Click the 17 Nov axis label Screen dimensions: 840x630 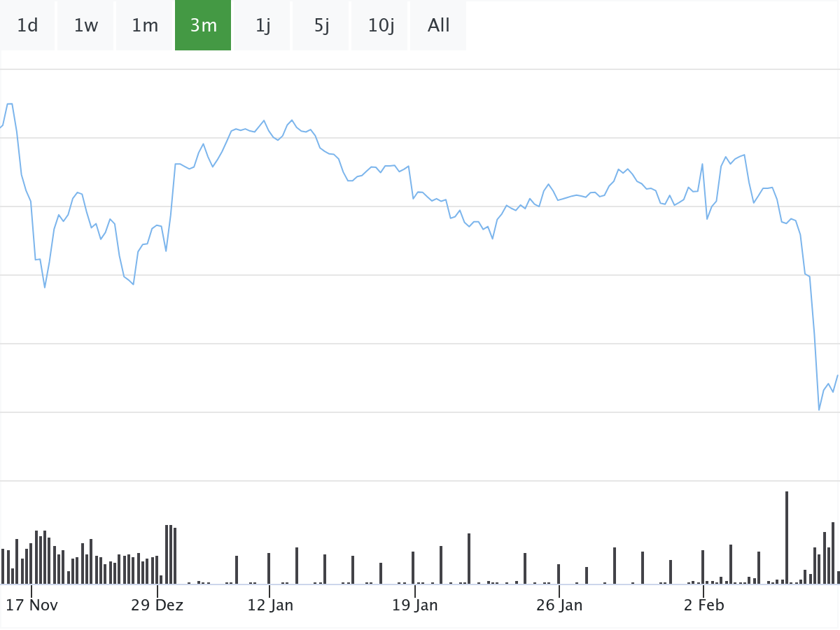32,605
